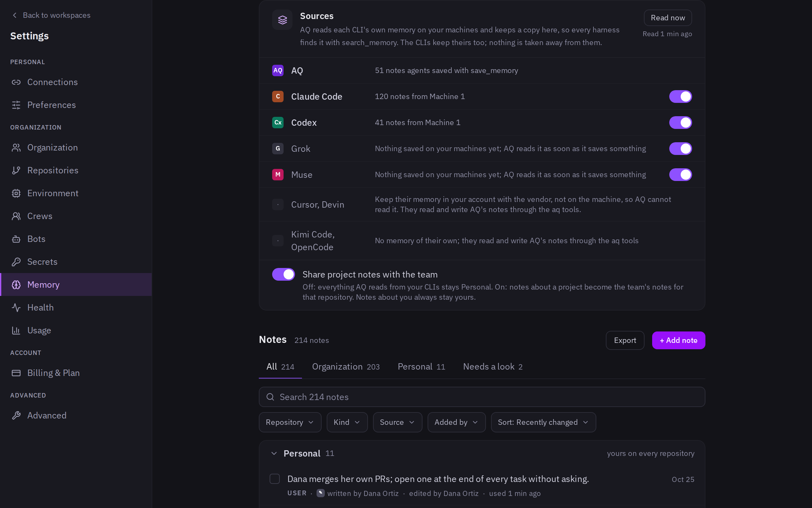
Task: Click the Claude Code badge icon
Action: pos(278,97)
